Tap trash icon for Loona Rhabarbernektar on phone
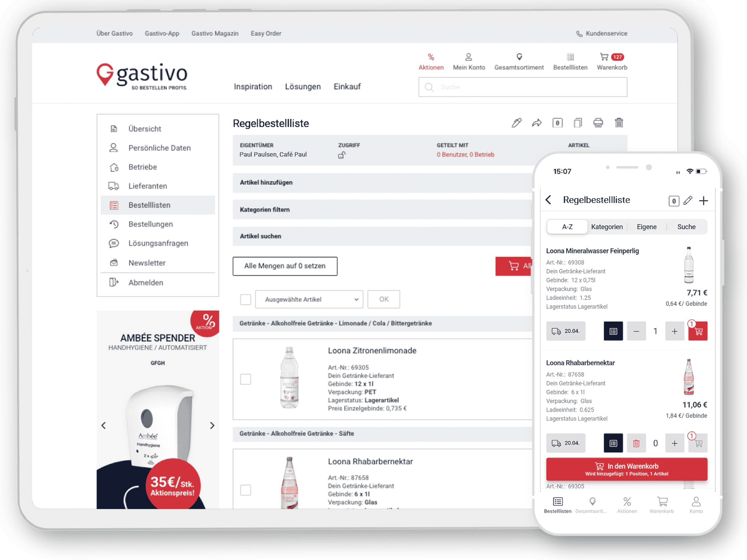Viewport: 747px width, 560px height. pyautogui.click(x=636, y=443)
